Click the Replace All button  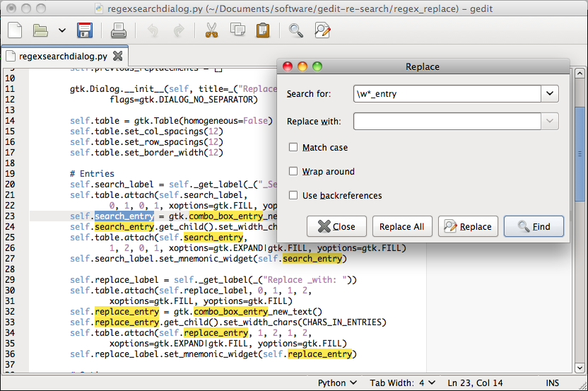pyautogui.click(x=402, y=227)
